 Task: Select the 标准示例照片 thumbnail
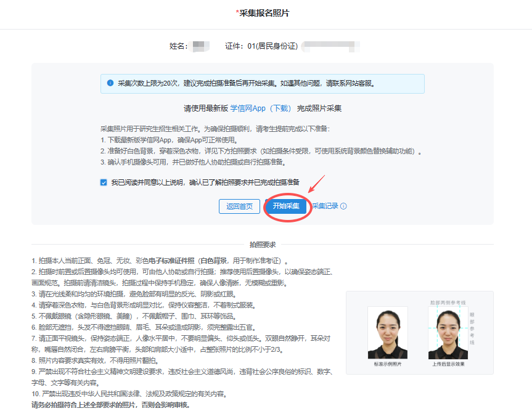click(x=388, y=333)
